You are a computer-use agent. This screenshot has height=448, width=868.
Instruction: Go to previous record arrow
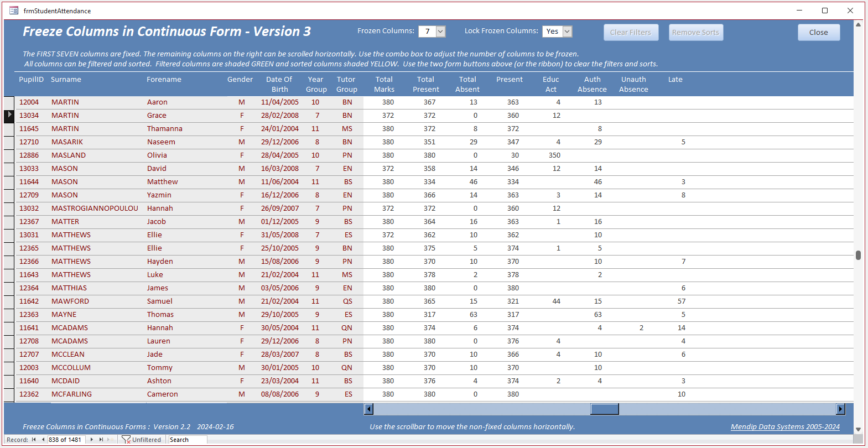coord(43,440)
